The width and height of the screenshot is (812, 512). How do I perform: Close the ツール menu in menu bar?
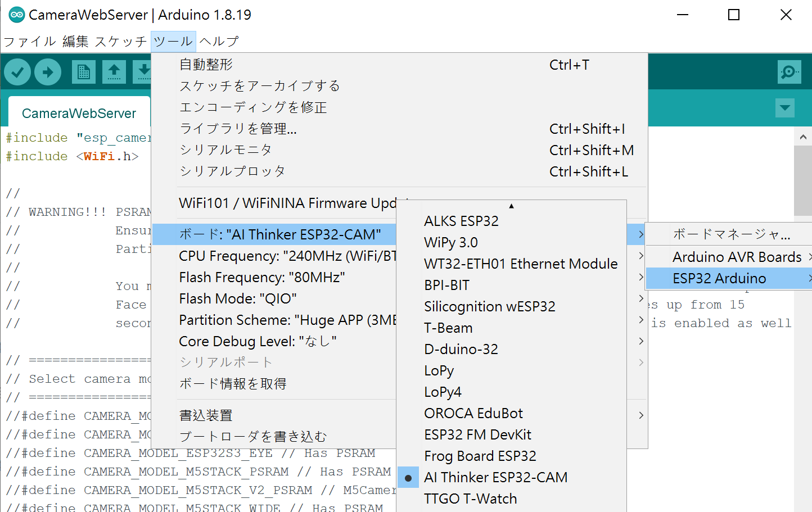(173, 41)
